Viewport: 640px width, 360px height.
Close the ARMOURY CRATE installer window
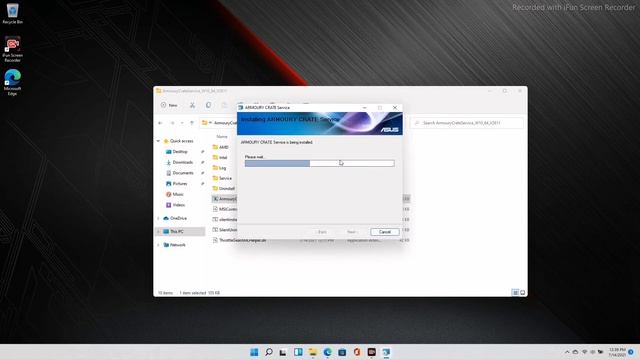pos(395,108)
